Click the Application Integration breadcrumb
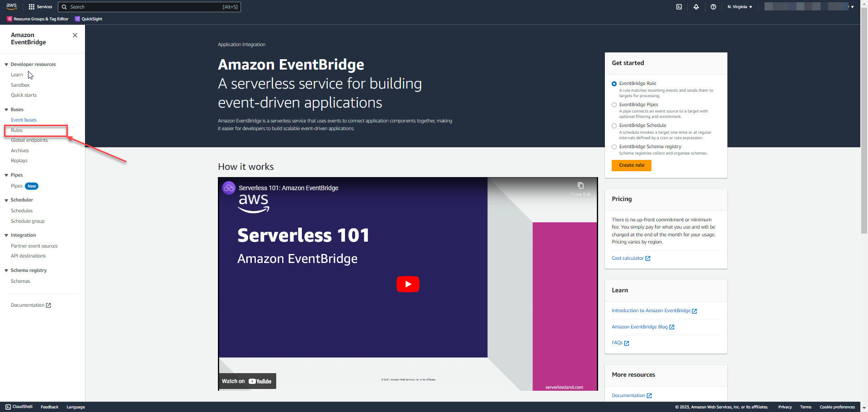868x412 pixels. point(241,44)
